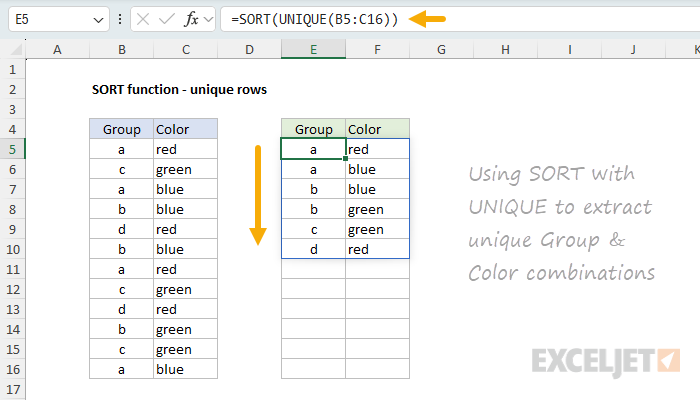Select cell C12 containing 'green'
The image size is (700, 400).
(186, 289)
